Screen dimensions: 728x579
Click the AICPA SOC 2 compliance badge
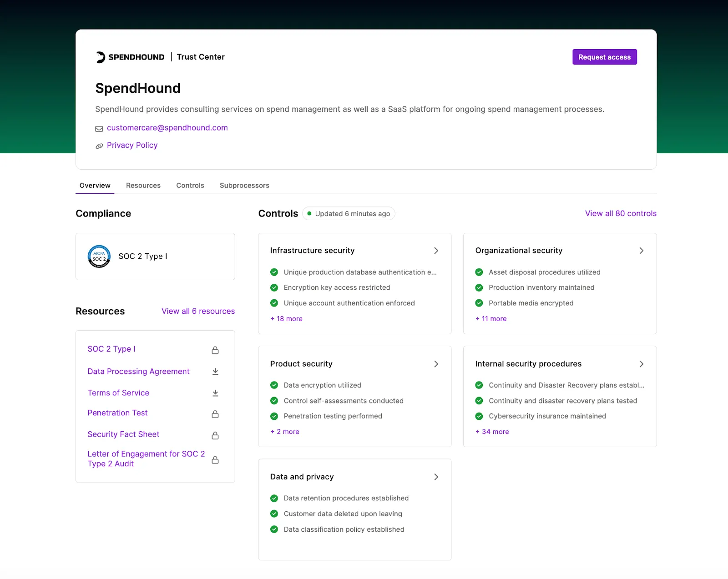pos(99,256)
